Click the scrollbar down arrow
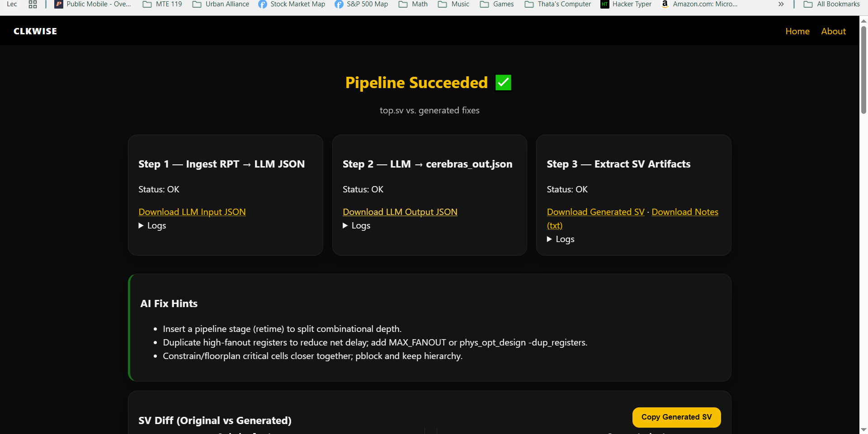The image size is (868, 434). click(x=863, y=429)
